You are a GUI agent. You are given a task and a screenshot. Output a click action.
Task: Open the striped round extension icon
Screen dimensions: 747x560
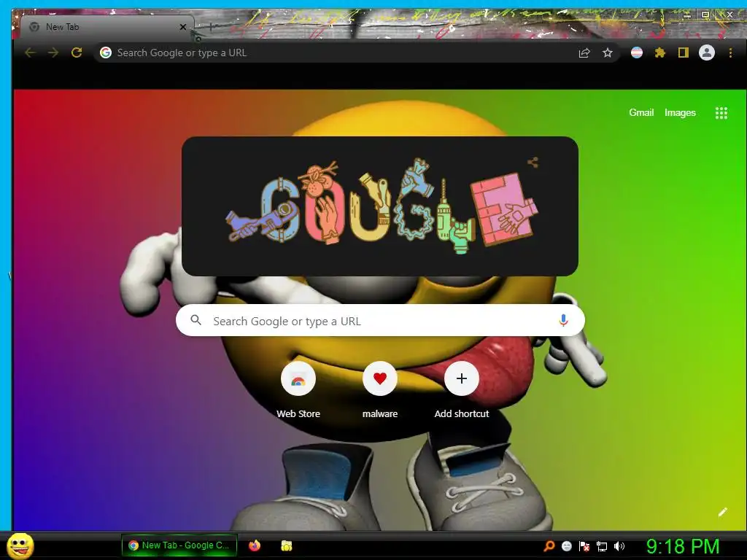point(636,52)
